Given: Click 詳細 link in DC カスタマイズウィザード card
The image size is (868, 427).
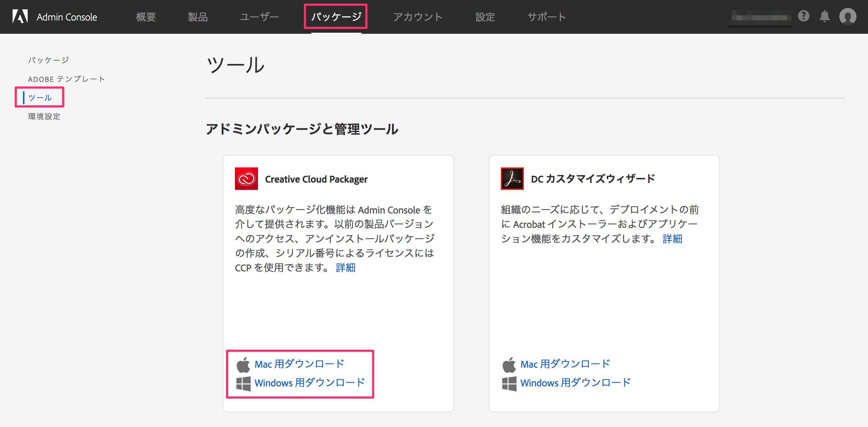Looking at the screenshot, I should click(x=673, y=239).
